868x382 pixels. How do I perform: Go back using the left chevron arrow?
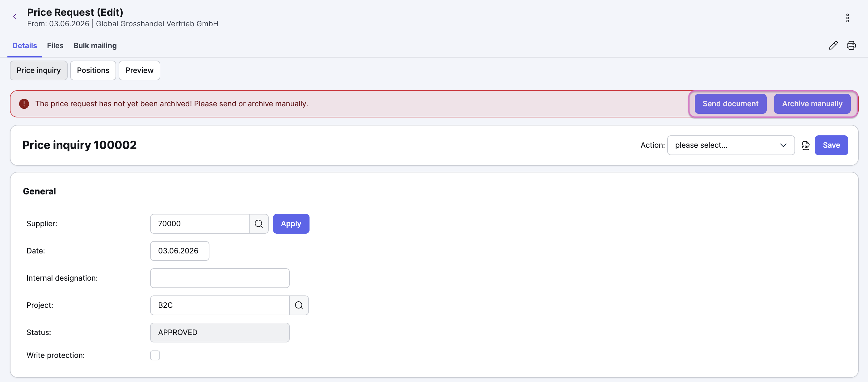click(x=15, y=16)
